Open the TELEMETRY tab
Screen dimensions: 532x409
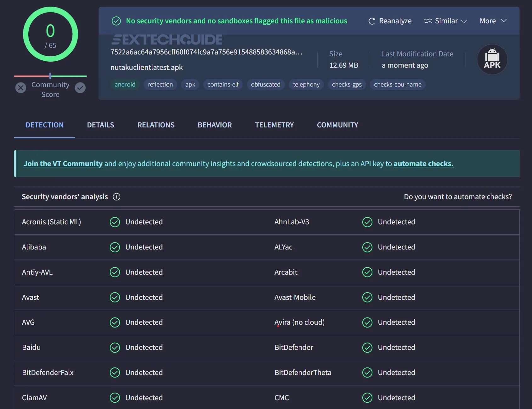click(x=274, y=125)
